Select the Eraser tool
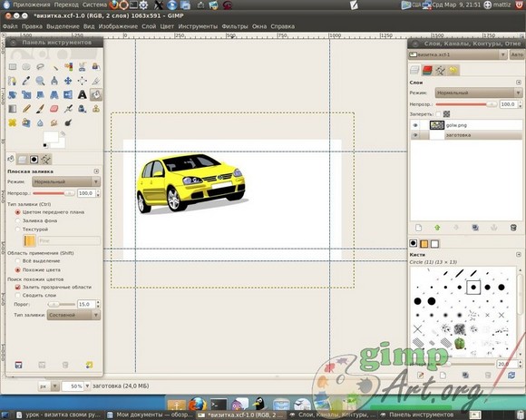 (x=54, y=109)
